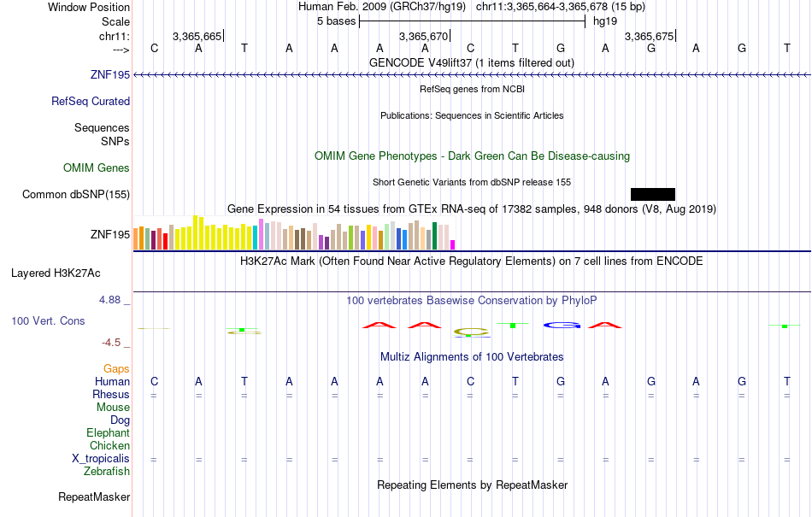The width and height of the screenshot is (812, 517).
Task: Click the ZNF195 transcript arrow line
Action: (472, 75)
